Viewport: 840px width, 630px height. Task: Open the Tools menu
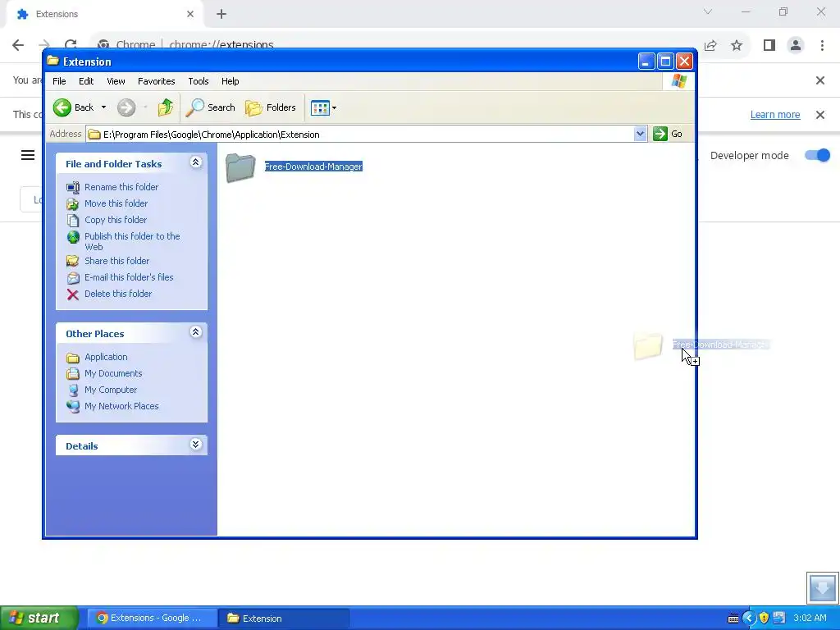pyautogui.click(x=199, y=81)
